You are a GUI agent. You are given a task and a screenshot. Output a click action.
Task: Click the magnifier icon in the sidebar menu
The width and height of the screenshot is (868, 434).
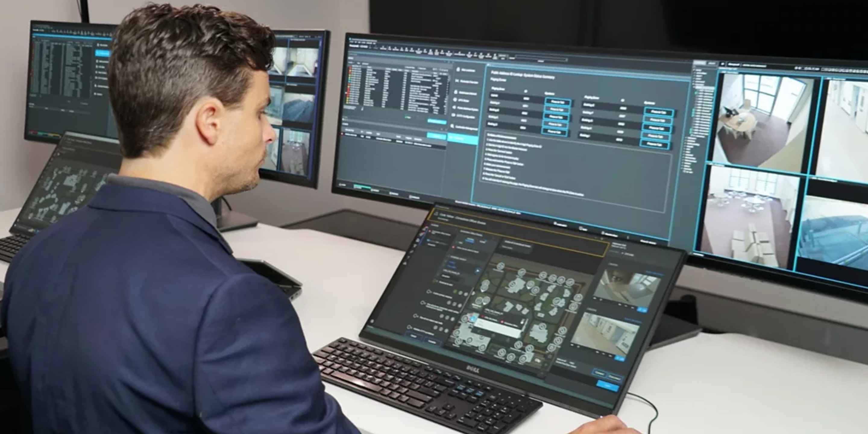452,126
